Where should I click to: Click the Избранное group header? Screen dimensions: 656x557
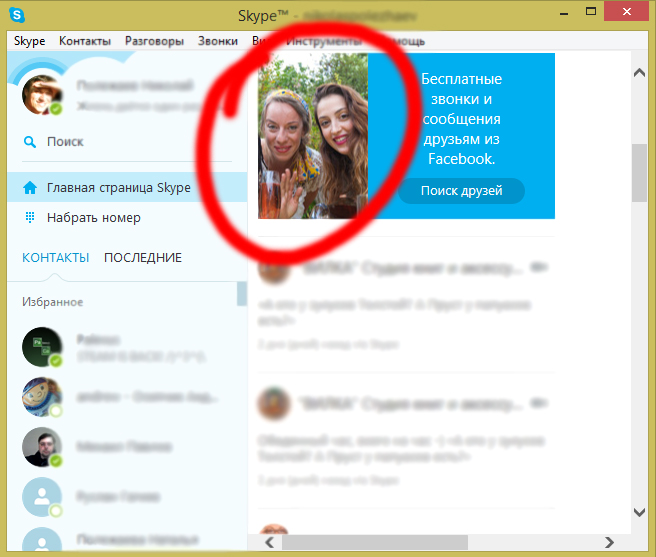click(x=52, y=302)
